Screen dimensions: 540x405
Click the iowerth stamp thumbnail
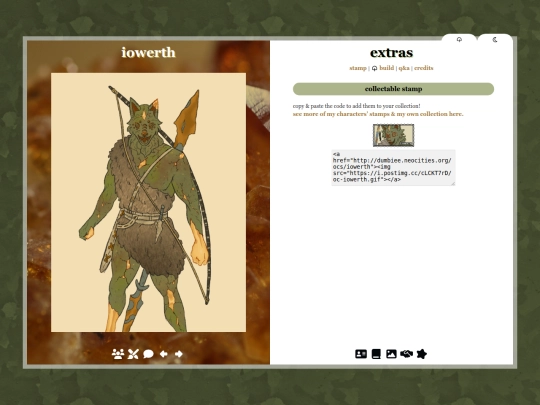[393, 135]
